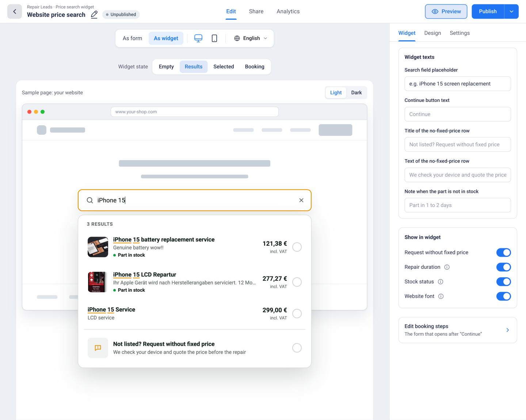Image resolution: width=526 pixels, height=420 pixels.
Task: Show the Selected widget state
Action: click(224, 66)
